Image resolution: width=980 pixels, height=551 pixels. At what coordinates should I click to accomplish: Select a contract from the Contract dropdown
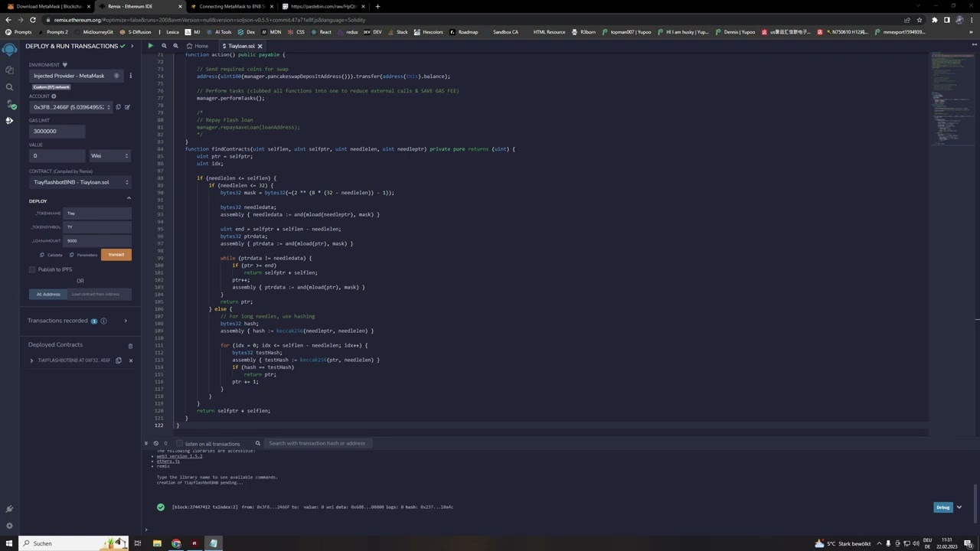point(80,182)
